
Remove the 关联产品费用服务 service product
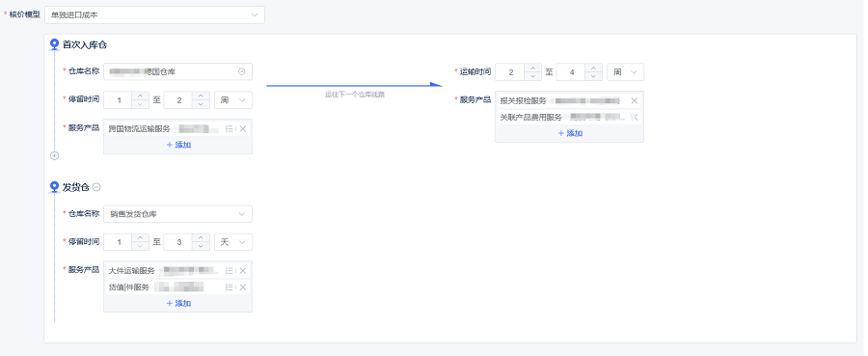point(635,118)
